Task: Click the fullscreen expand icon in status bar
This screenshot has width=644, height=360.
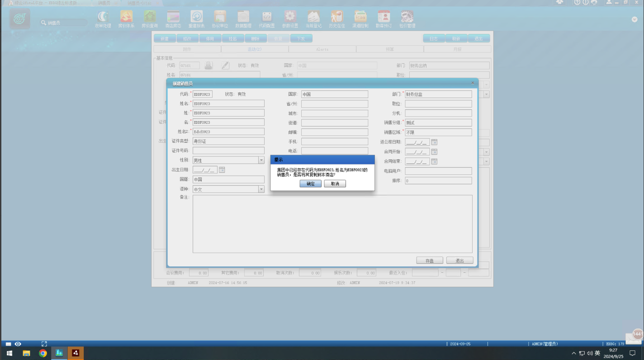Action: pyautogui.click(x=44, y=344)
